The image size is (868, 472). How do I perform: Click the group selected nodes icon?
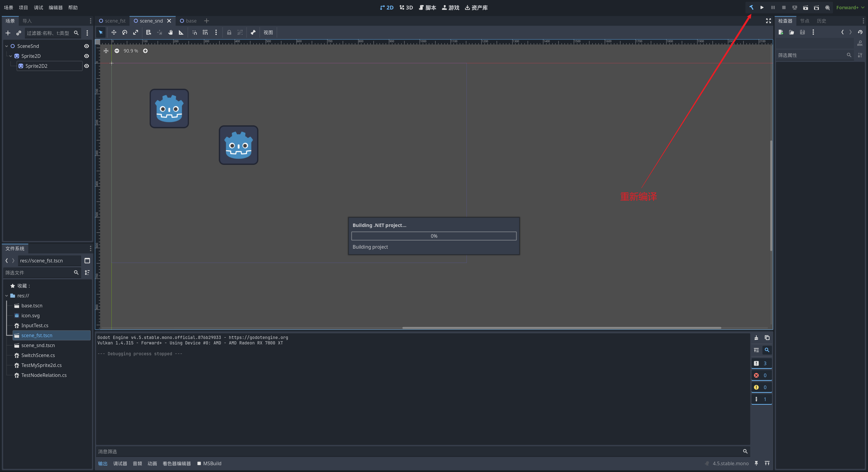coord(240,32)
